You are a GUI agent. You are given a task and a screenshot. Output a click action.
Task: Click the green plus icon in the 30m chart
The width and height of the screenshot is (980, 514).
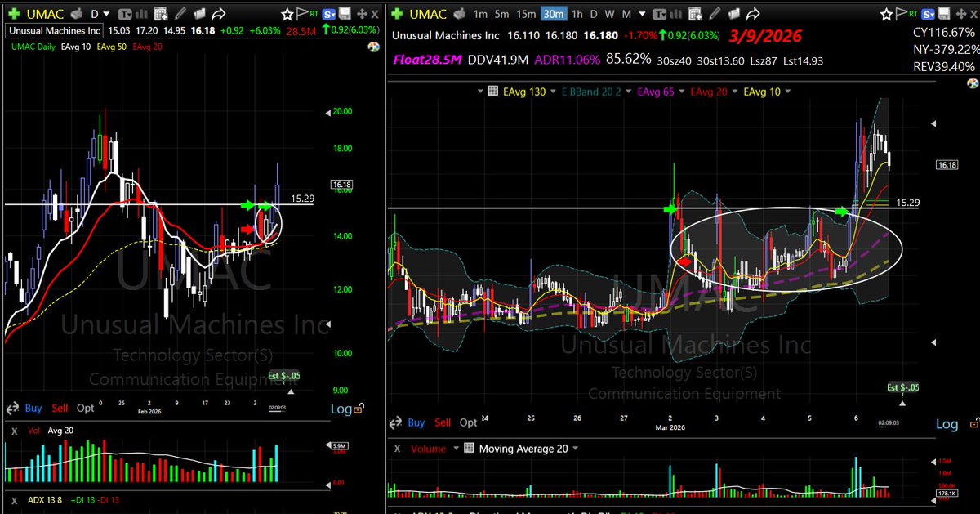[398, 14]
